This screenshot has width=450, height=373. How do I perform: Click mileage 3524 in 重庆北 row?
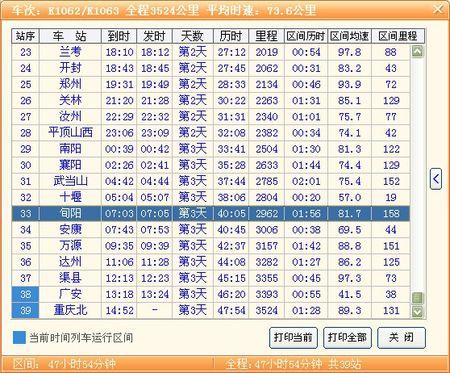(x=267, y=310)
